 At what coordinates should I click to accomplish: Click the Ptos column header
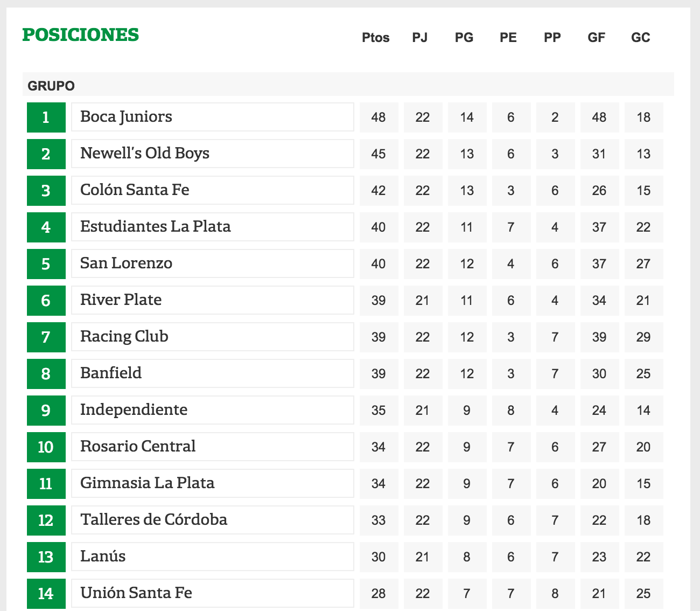click(376, 38)
